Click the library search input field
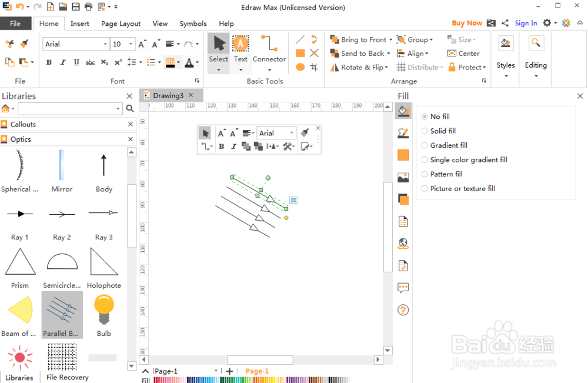 pyautogui.click(x=70, y=109)
